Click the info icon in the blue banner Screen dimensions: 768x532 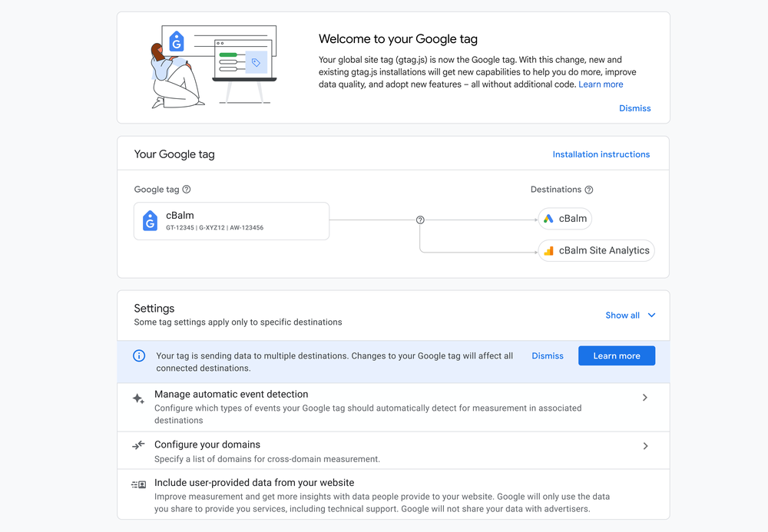coord(139,356)
